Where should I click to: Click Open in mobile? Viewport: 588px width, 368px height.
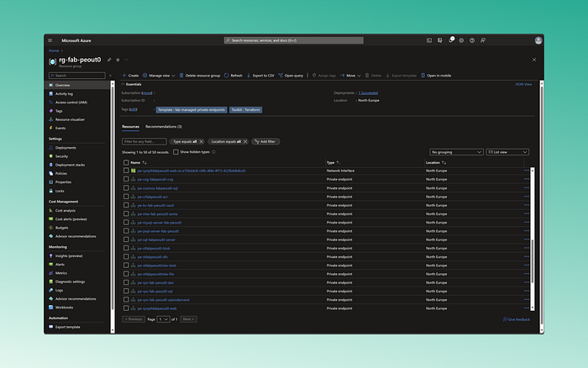pyautogui.click(x=436, y=76)
